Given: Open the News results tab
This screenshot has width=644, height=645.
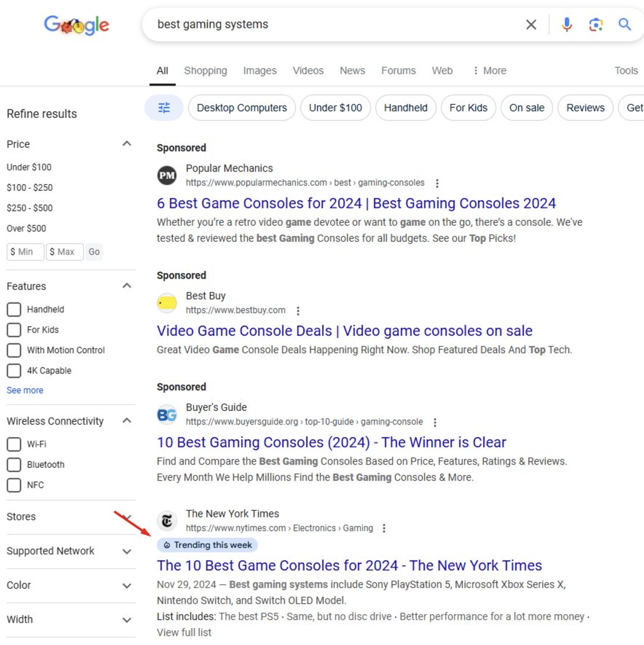Looking at the screenshot, I should point(352,70).
